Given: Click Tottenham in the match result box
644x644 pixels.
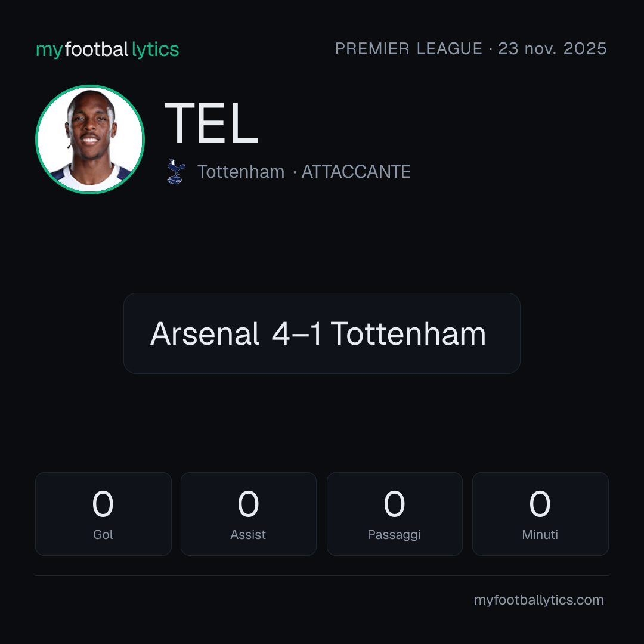Looking at the screenshot, I should (x=408, y=333).
